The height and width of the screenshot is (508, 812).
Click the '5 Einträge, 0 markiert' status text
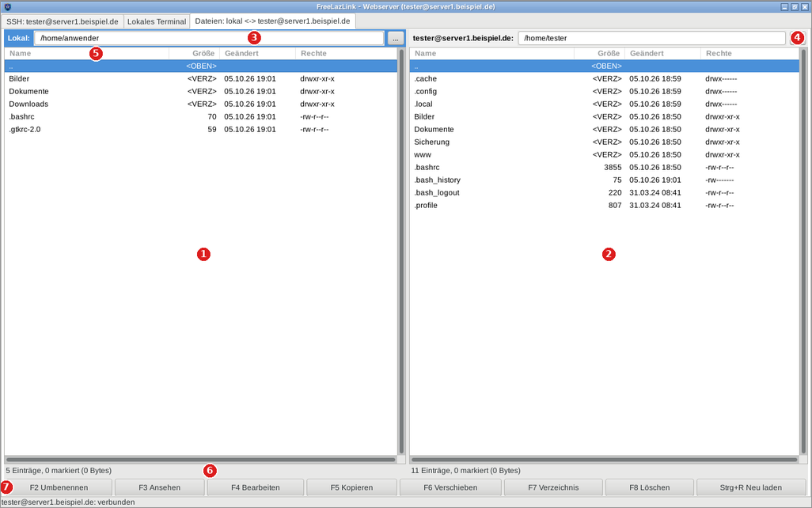(x=59, y=471)
